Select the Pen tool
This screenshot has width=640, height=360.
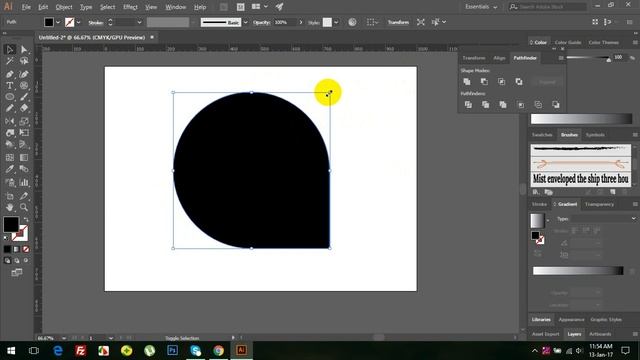pos(10,74)
